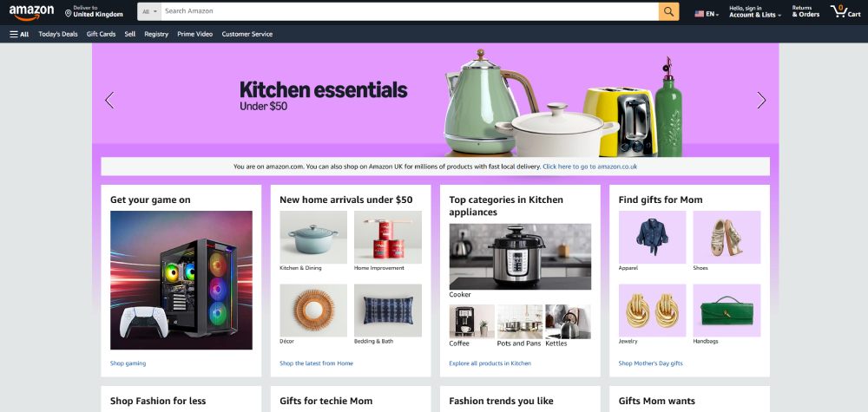Click Shop Mother's Day gifts link
Image resolution: width=868 pixels, height=412 pixels.
tap(650, 363)
